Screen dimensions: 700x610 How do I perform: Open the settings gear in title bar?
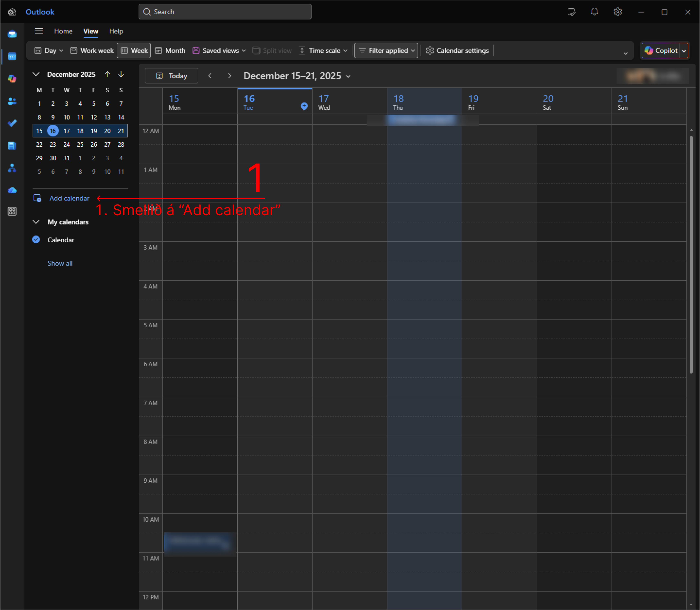click(618, 12)
